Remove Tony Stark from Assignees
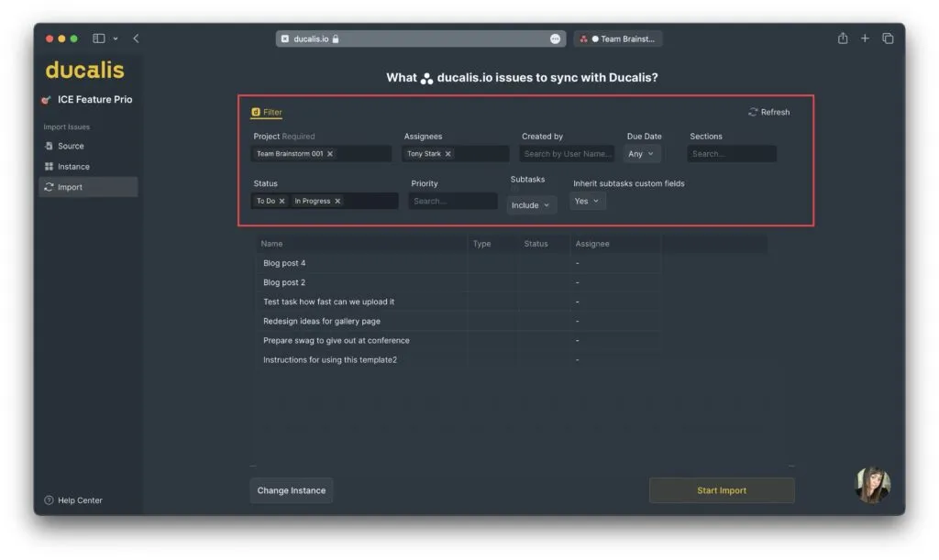Viewport: 939px width, 560px height. (447, 154)
